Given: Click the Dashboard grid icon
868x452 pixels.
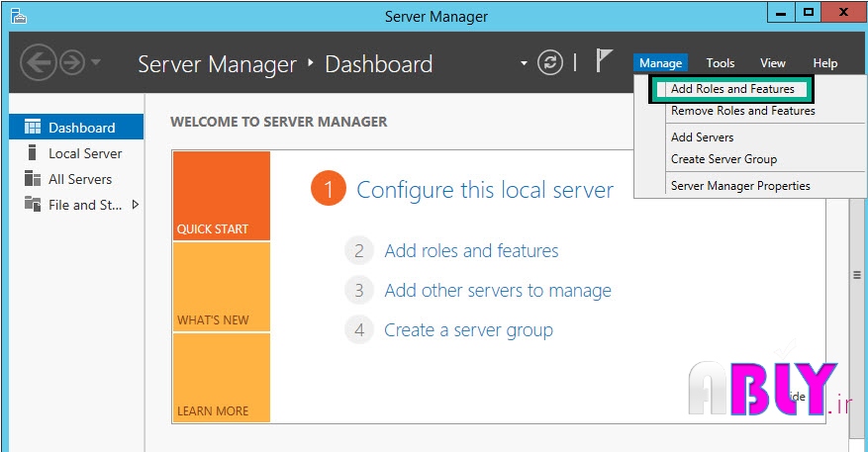Looking at the screenshot, I should (x=33, y=127).
